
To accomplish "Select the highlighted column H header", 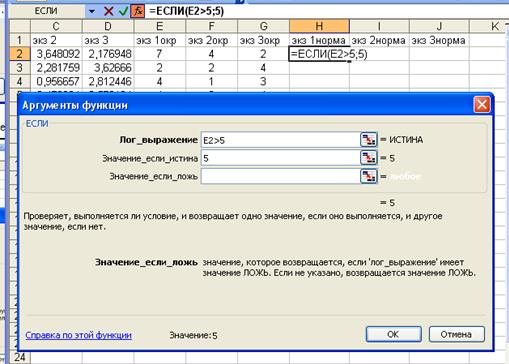I will point(319,26).
